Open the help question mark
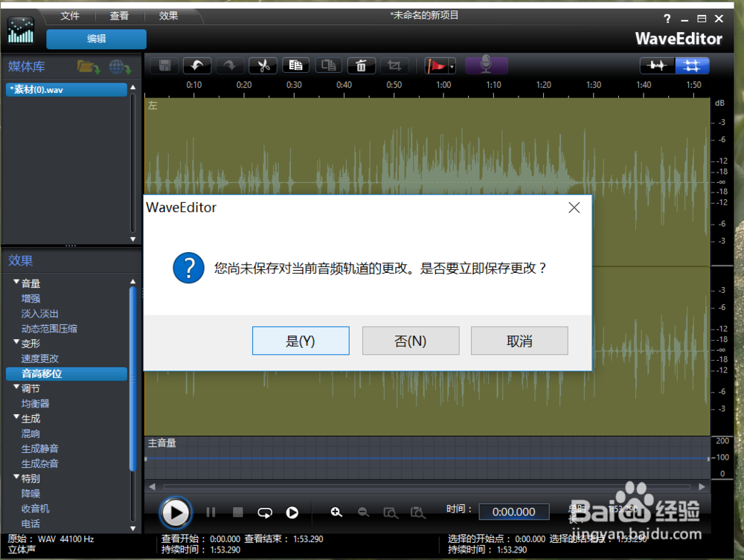This screenshot has width=744, height=560. coord(667,19)
